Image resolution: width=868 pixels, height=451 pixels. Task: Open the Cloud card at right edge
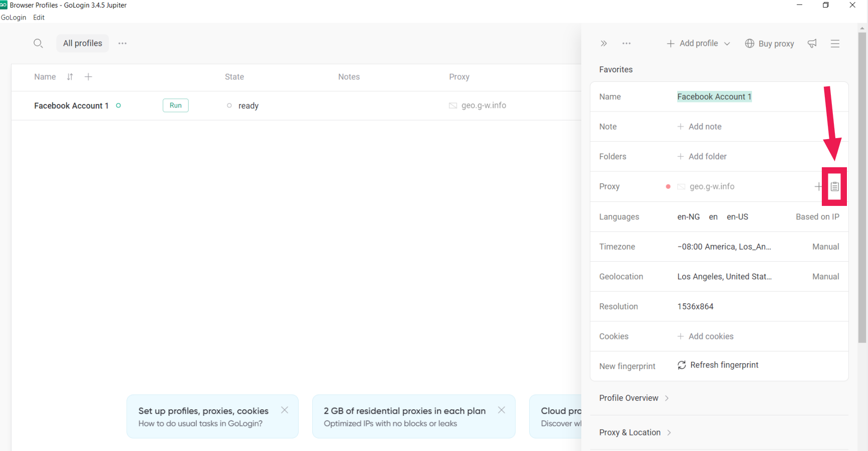point(556,416)
